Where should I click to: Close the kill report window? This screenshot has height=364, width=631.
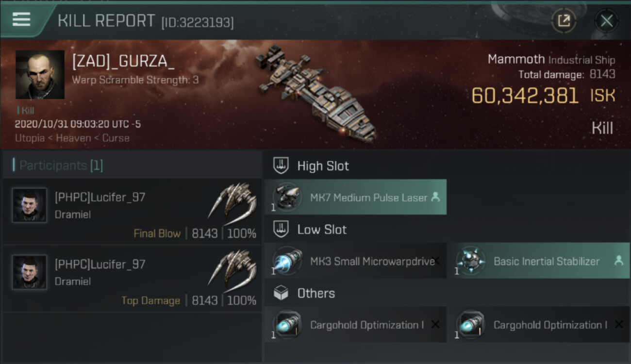point(606,21)
